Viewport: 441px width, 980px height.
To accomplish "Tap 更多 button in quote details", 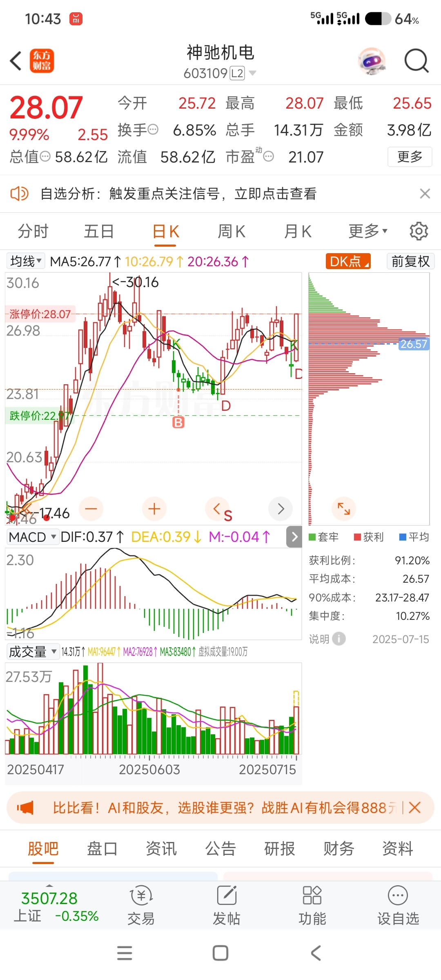I will tap(410, 157).
